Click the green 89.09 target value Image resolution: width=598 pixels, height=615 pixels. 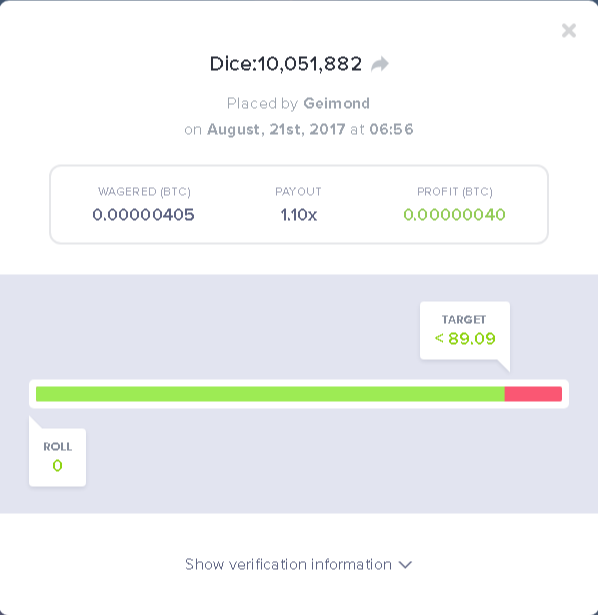click(x=472, y=338)
